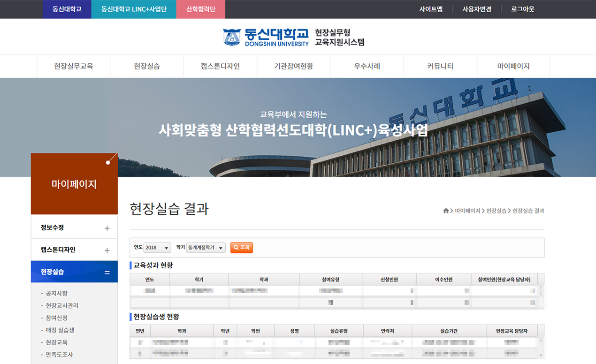This screenshot has height=364, width=596.
Task: Open 마이페이지 in the main navigation bar
Action: pyautogui.click(x=513, y=66)
